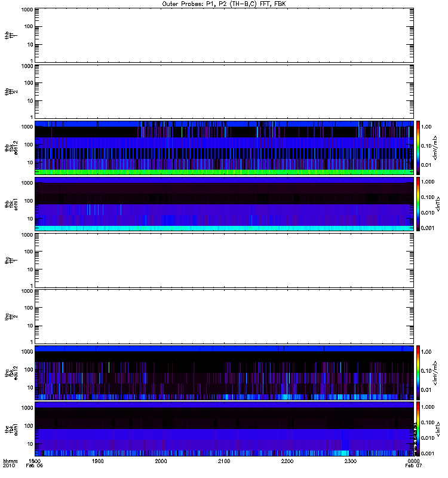
Task: Click inside the empty thc fff 2 plot panel
Action: click(224, 316)
